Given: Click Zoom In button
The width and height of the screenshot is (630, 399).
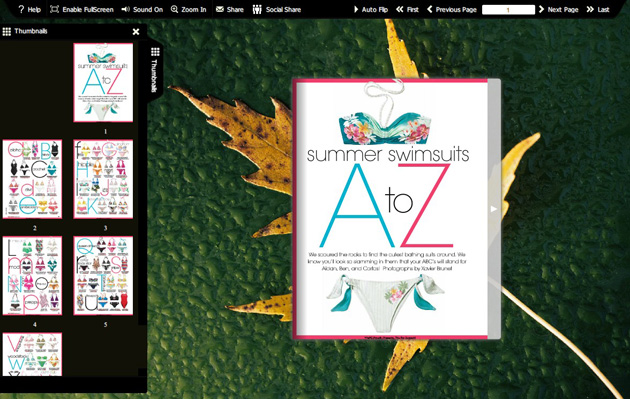Looking at the screenshot, I should [x=188, y=9].
